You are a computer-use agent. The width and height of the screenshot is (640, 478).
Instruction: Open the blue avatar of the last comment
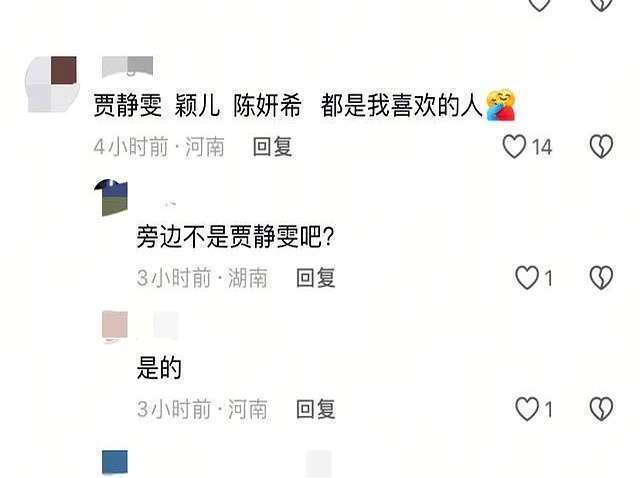click(115, 462)
